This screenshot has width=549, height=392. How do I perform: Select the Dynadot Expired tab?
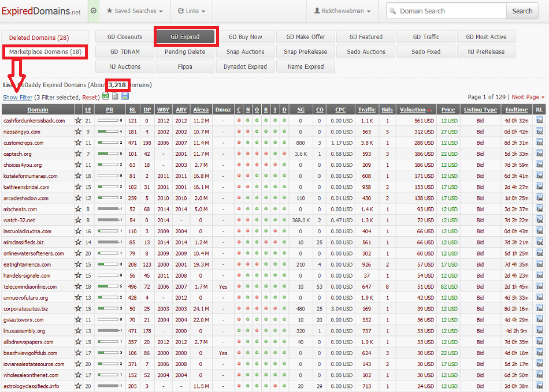pos(246,66)
